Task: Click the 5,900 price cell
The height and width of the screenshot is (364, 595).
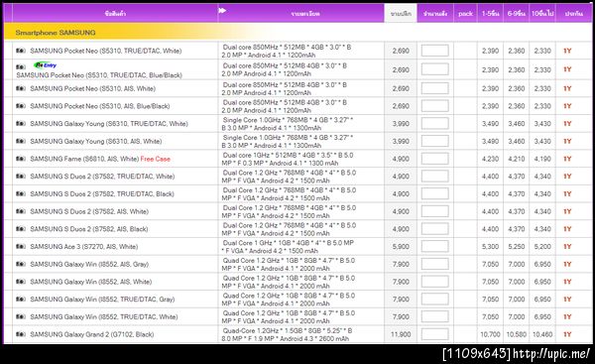Action: [401, 246]
